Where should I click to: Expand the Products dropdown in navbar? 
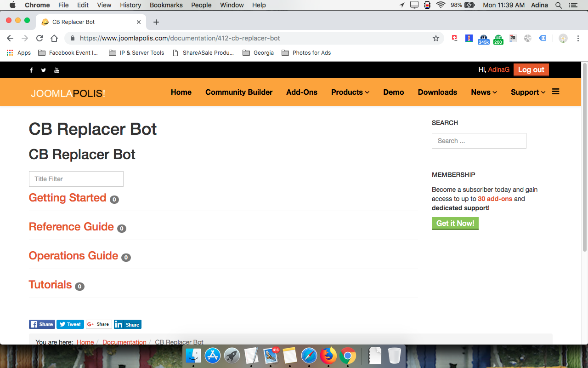pos(350,92)
